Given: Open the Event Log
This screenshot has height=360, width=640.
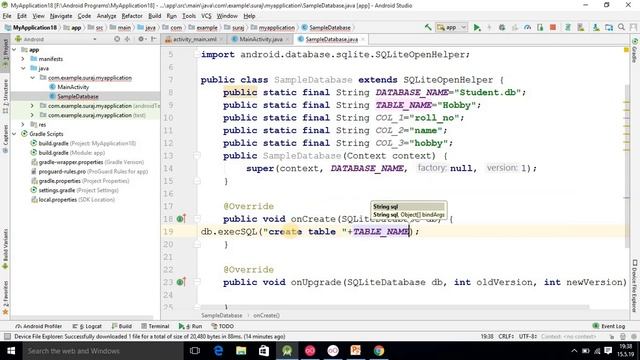Looking at the screenshot, I should pyautogui.click(x=609, y=326).
